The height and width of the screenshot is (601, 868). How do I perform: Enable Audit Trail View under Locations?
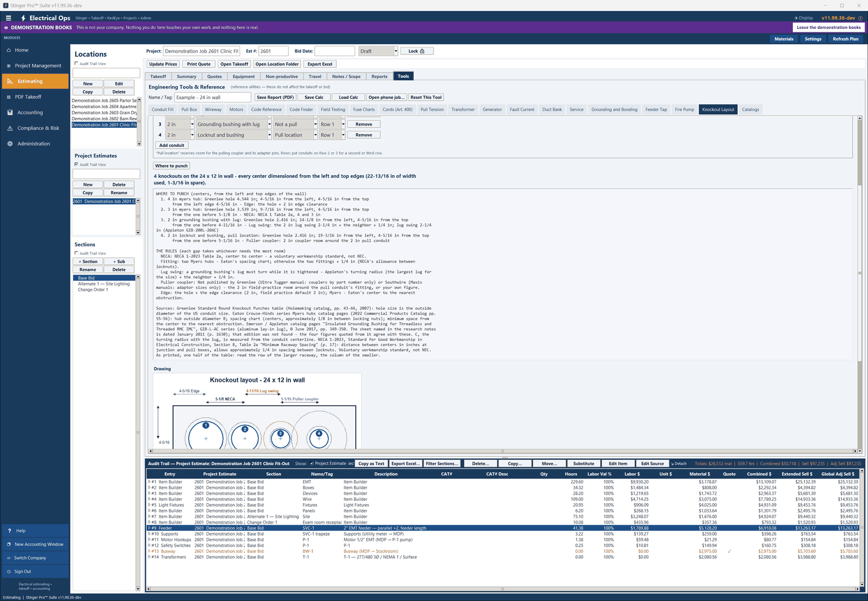pyautogui.click(x=76, y=64)
